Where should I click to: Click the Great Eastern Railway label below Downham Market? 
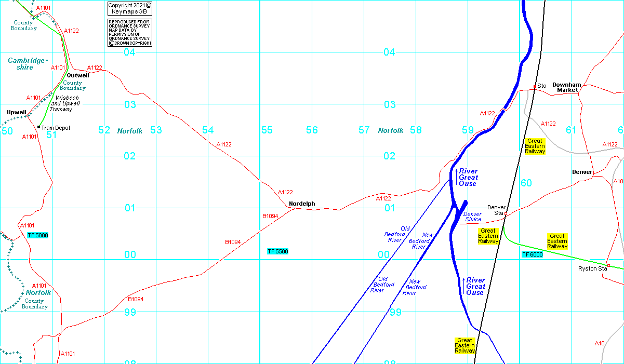535,146
